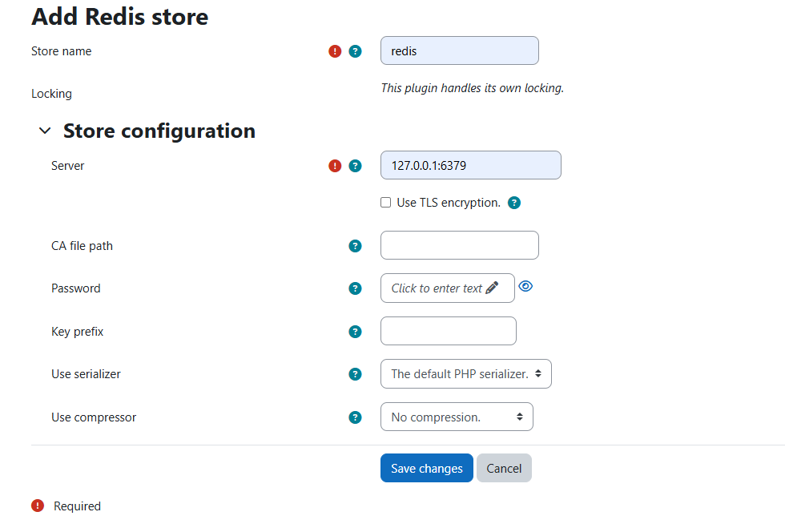Open help for CA file path

(x=355, y=246)
